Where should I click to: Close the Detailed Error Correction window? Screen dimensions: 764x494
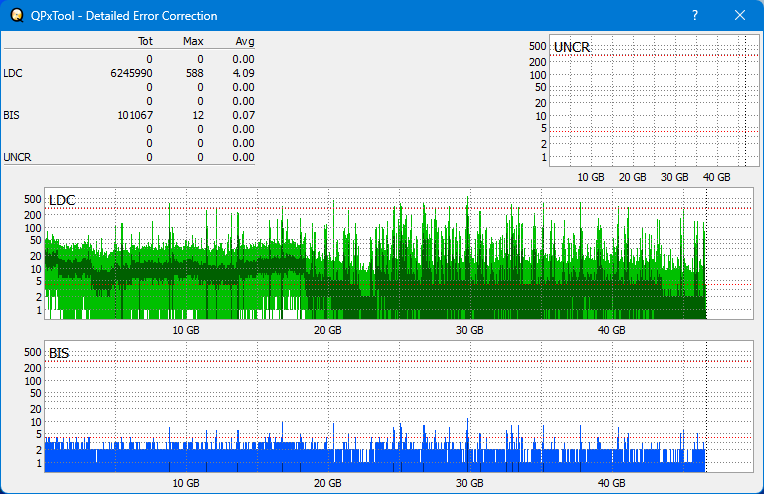[740, 15]
